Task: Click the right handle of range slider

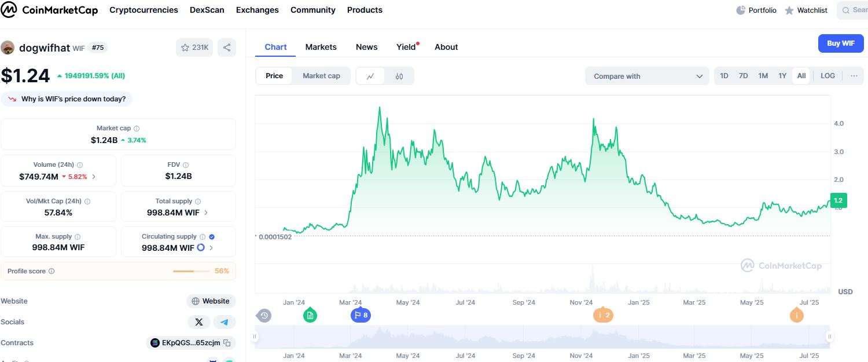Action: point(829,337)
